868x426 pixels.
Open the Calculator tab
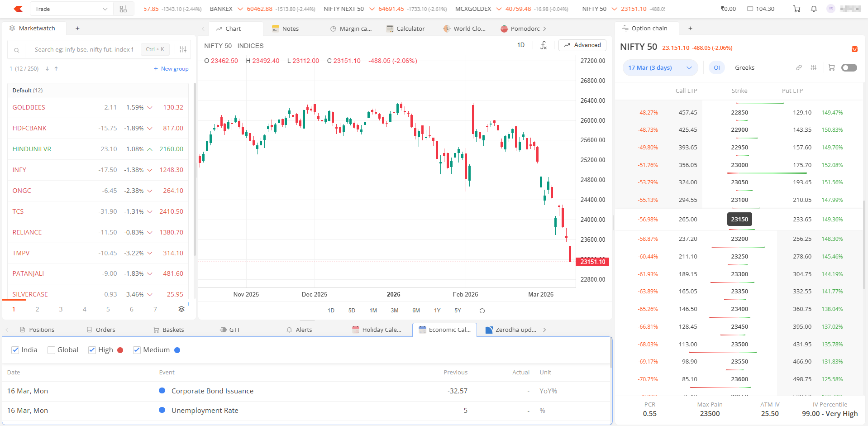coord(405,29)
